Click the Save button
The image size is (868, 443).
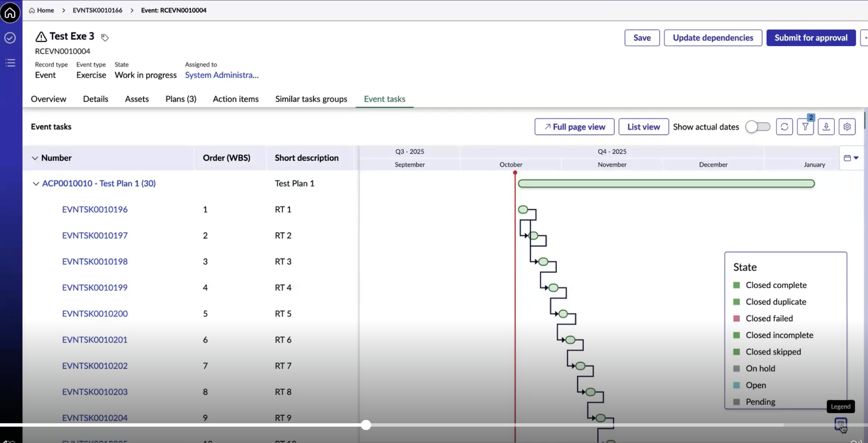tap(642, 38)
